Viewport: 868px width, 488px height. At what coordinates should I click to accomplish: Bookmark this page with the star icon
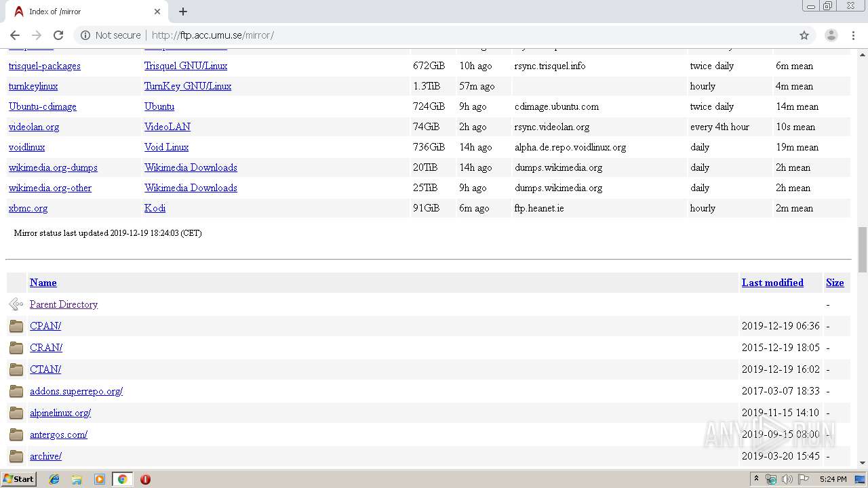pos(804,35)
